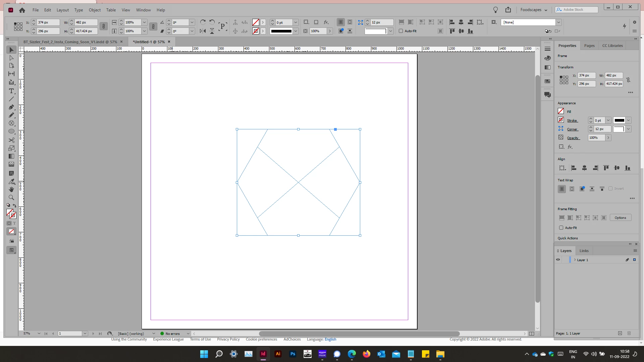Hide Layer 1 with eye icon

click(558, 260)
